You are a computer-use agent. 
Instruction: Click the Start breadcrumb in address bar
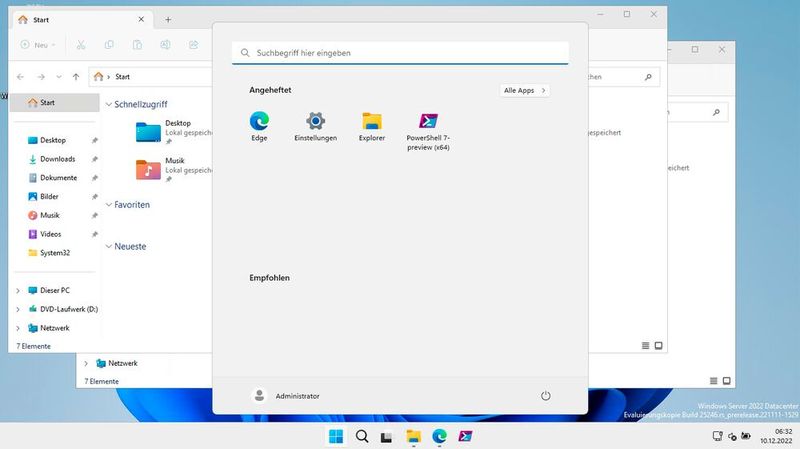coord(122,77)
